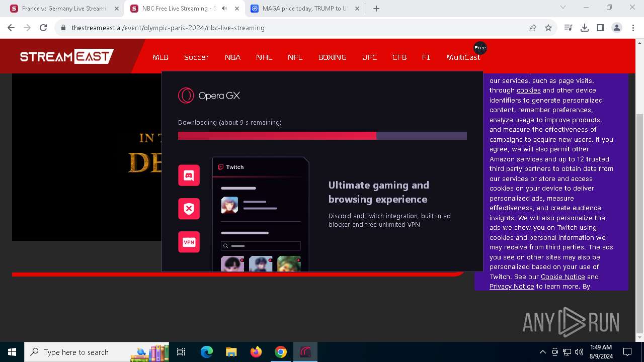Viewport: 644px width, 362px height.
Task: Click the Discord icon in Opera GX installer
Action: (189, 175)
